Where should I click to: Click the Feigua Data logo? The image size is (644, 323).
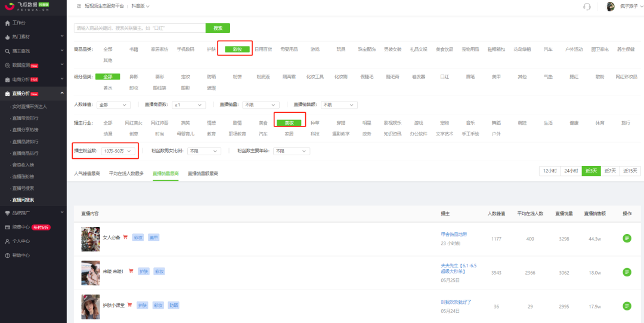pyautogui.click(x=27, y=6)
